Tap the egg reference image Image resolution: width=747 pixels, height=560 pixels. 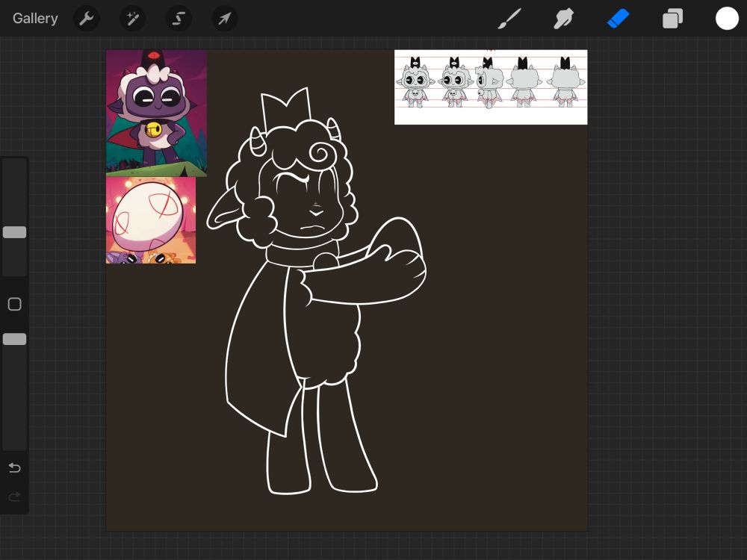click(151, 220)
